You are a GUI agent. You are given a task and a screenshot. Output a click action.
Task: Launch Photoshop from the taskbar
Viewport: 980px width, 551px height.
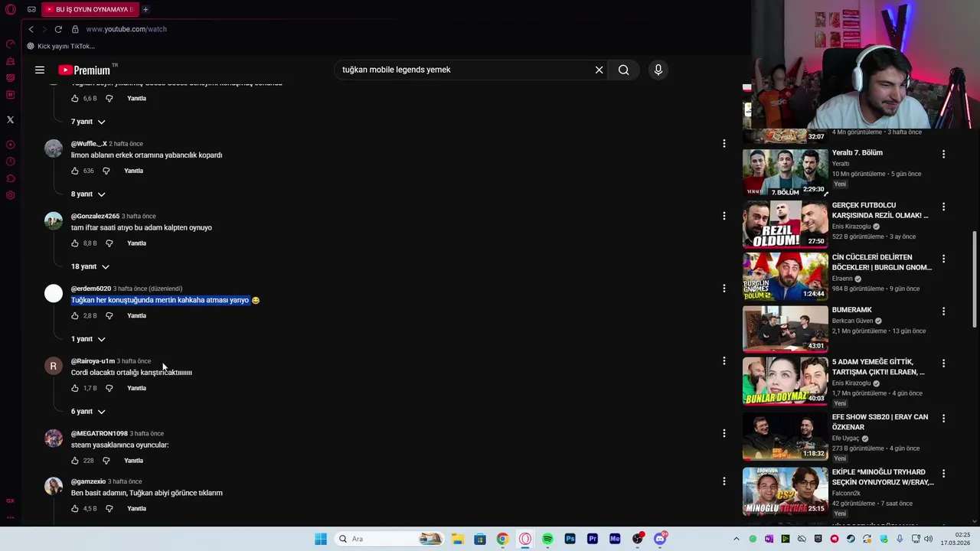tap(570, 539)
